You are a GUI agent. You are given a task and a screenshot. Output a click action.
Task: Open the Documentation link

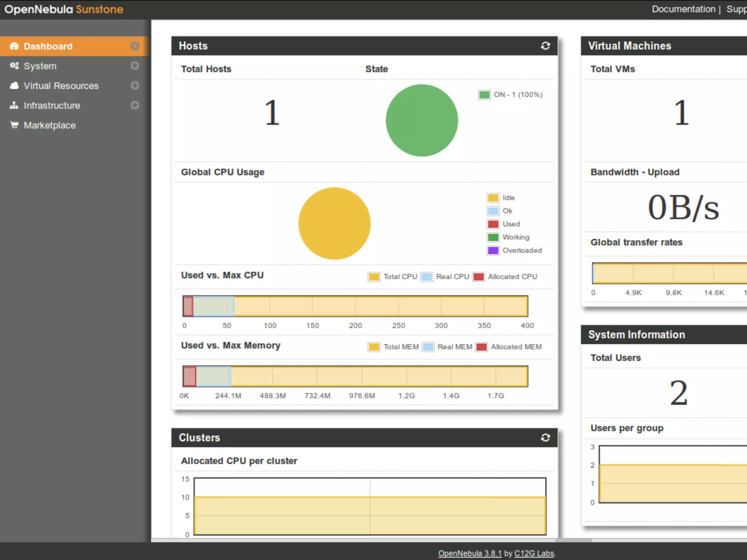pyautogui.click(x=684, y=9)
